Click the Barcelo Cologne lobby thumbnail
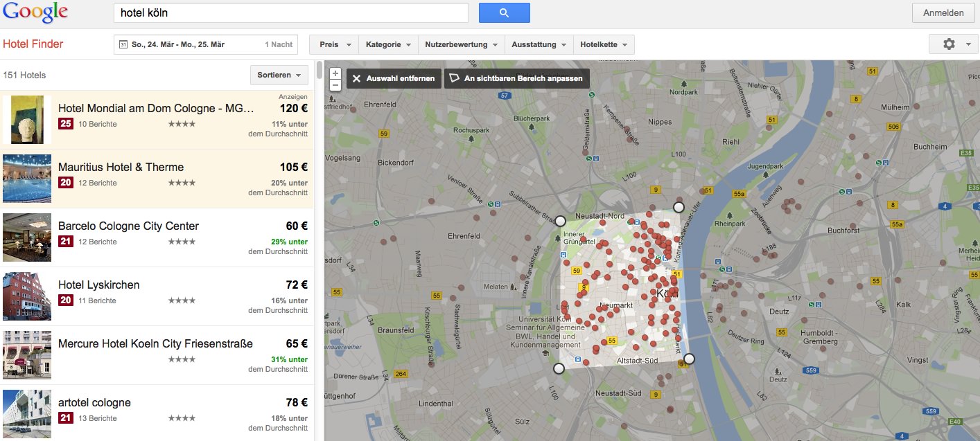Viewport: 980px width, 441px height. tap(27, 237)
